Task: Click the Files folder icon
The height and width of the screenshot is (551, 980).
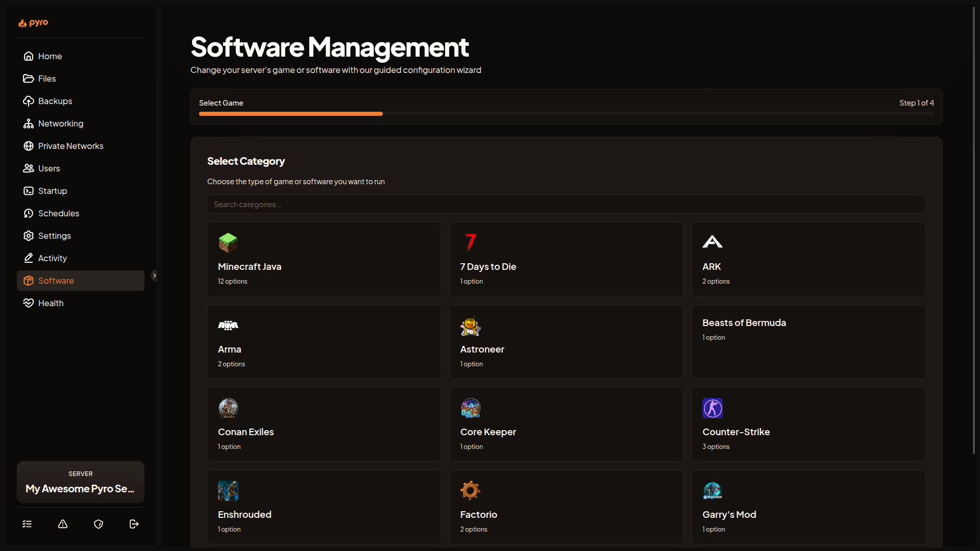Action: (x=29, y=79)
